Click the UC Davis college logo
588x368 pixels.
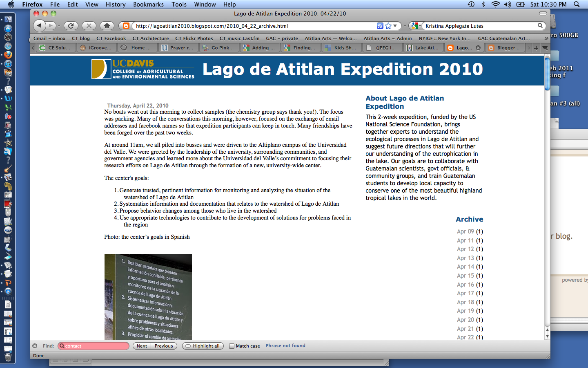tap(143, 69)
